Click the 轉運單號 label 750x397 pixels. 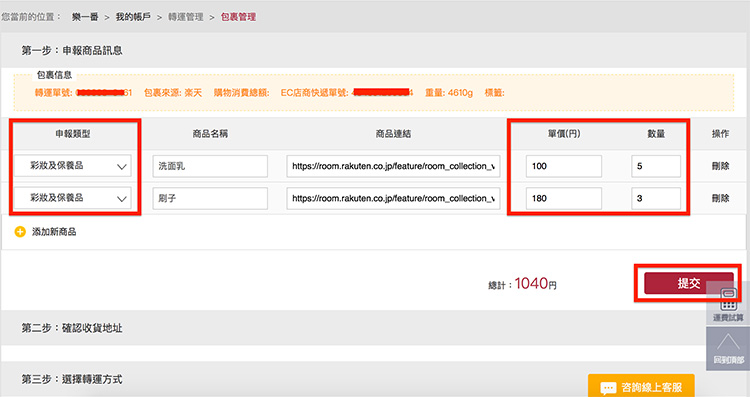54,93
